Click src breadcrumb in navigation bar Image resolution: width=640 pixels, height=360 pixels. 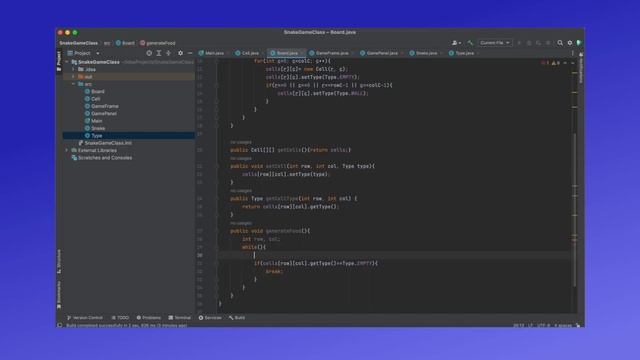point(107,43)
